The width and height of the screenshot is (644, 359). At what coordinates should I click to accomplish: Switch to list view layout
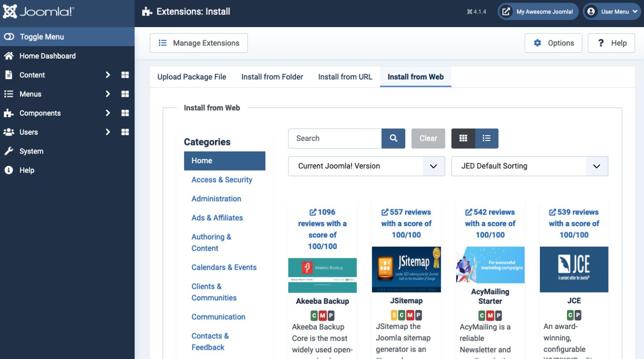(x=487, y=139)
